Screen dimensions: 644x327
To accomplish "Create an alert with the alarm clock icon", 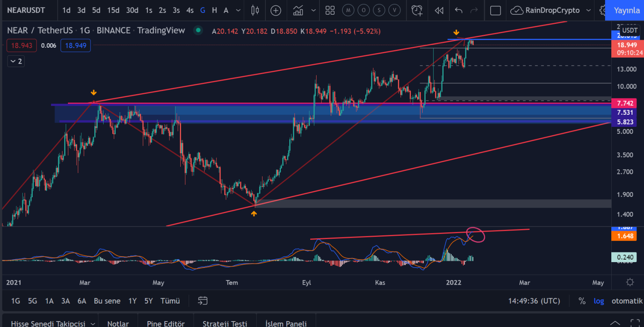I will [x=417, y=10].
